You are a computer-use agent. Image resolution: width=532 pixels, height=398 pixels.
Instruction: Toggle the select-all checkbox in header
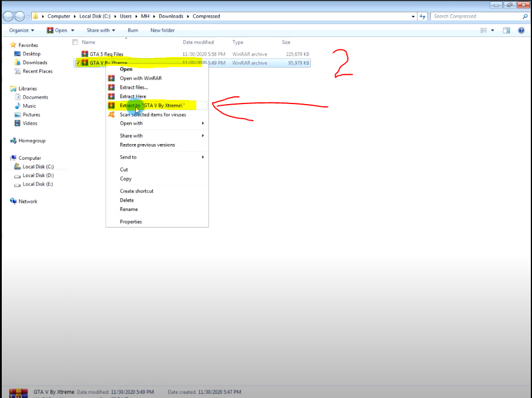[x=75, y=42]
